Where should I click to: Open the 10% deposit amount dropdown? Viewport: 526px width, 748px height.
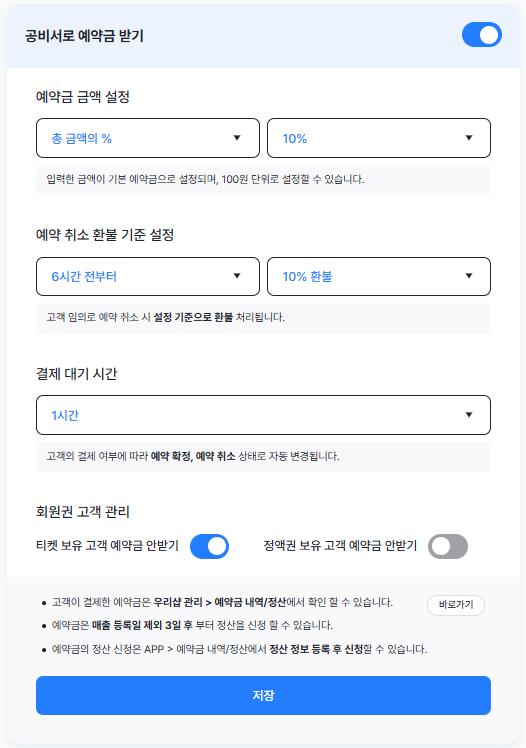click(x=379, y=138)
